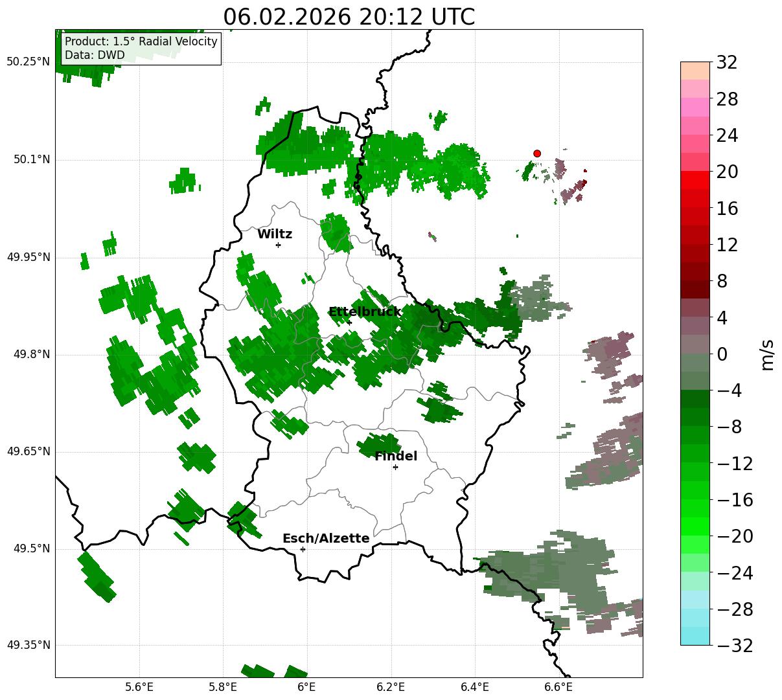Click the Wiltz city label

pos(275,234)
